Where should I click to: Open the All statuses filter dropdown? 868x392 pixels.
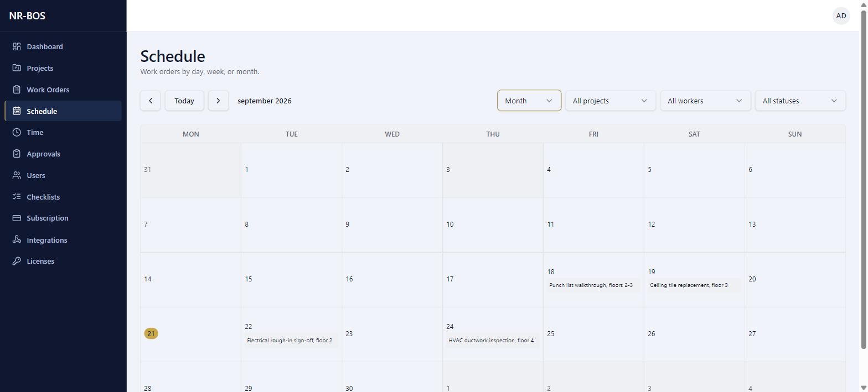point(800,101)
